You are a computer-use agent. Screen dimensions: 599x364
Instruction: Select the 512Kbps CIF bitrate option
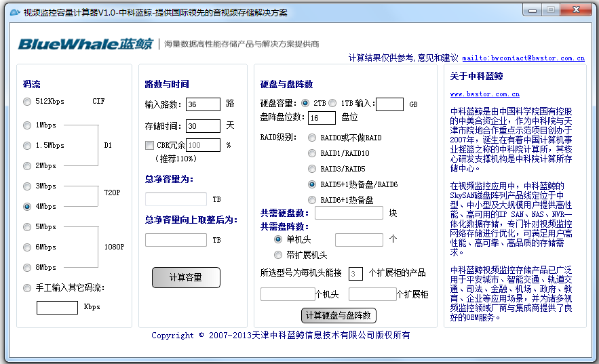[27, 102]
